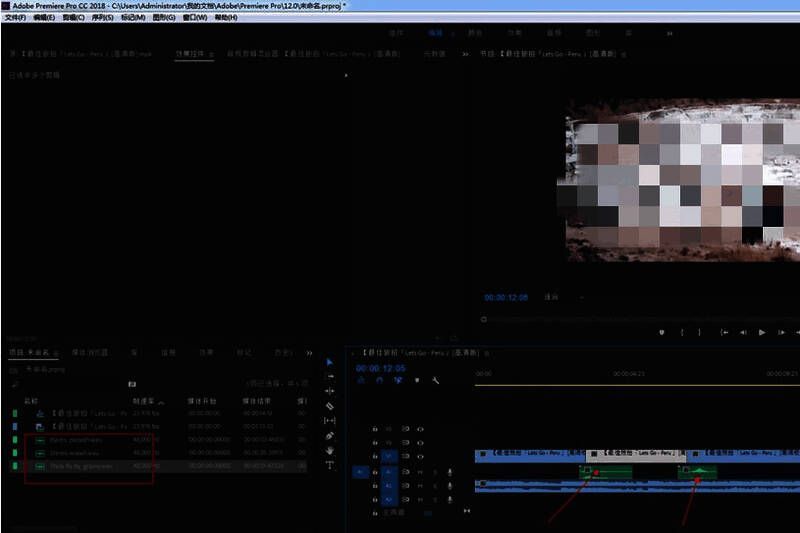
Task: Toggle microphone voice-over record on A1
Action: (x=450, y=472)
